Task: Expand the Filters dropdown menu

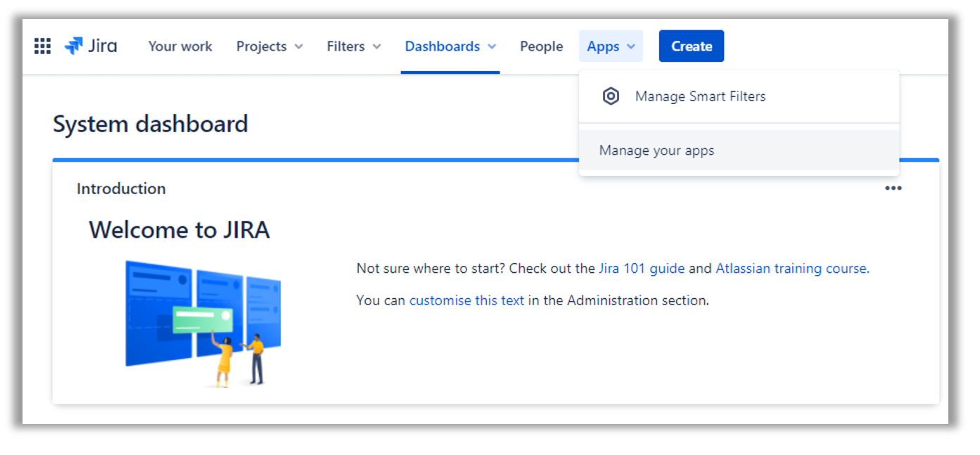Action: pos(354,46)
